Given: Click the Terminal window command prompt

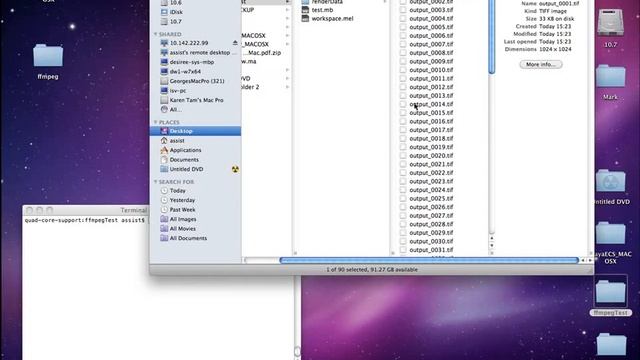Looking at the screenshot, I should coord(84,220).
